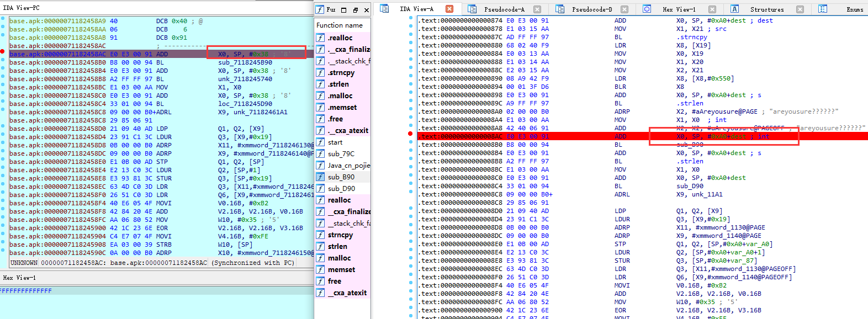Image resolution: width=868 pixels, height=319 pixels.
Task: Follow the sub_7118245B90 call operand
Action: pyautogui.click(x=245, y=62)
